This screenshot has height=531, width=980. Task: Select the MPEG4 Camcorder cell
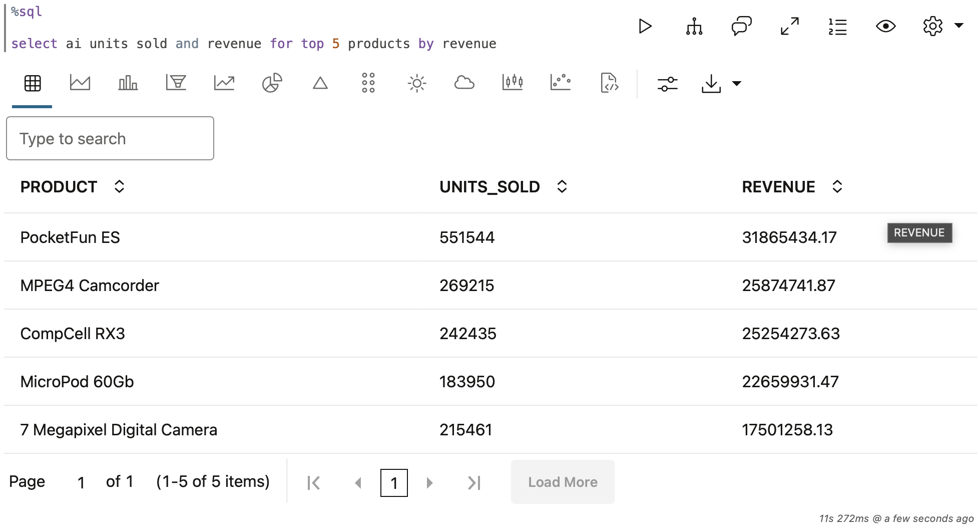coord(90,286)
